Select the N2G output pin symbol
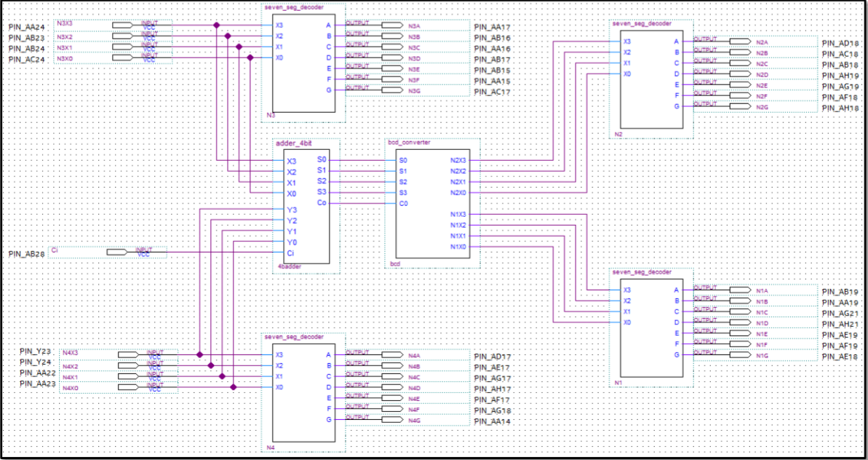This screenshot has height=460, width=868. click(740, 106)
